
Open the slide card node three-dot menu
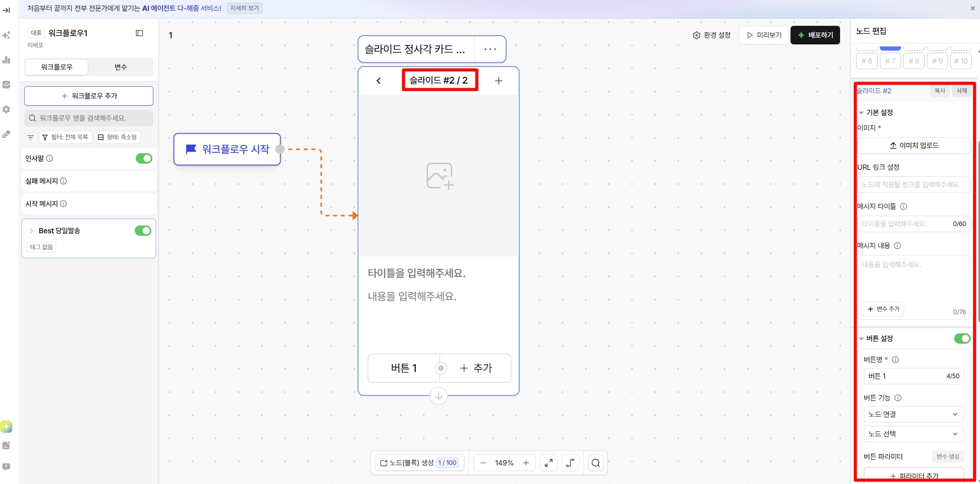click(490, 49)
